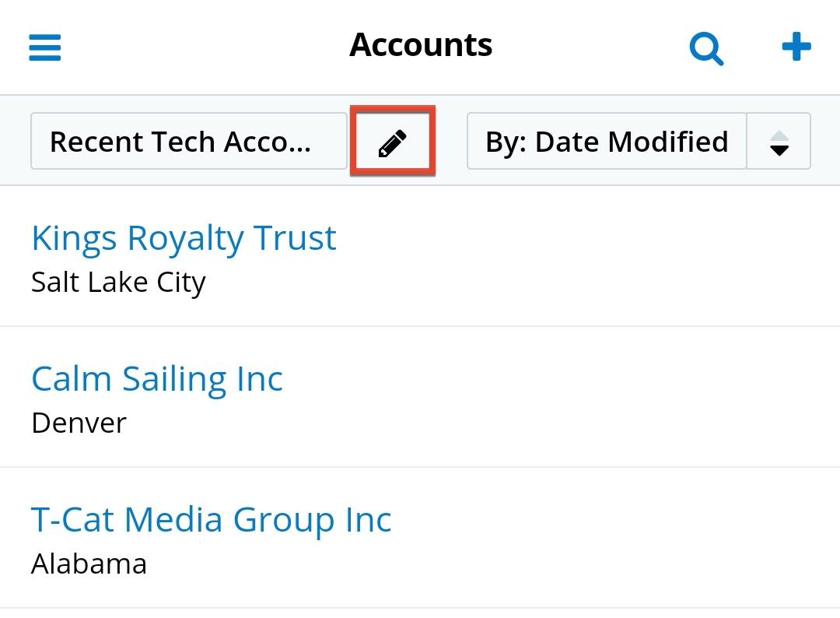Tap the magnifying glass search icon
840x618 pixels.
(x=706, y=48)
